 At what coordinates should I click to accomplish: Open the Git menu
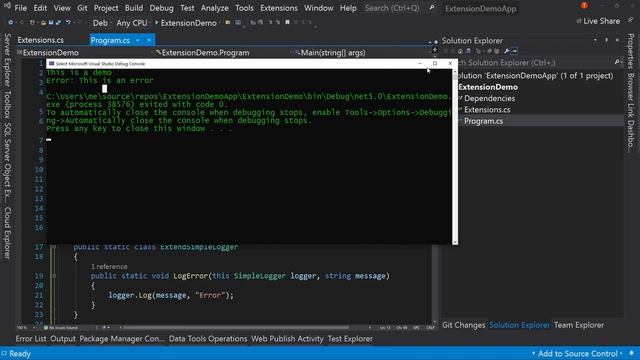pos(82,8)
